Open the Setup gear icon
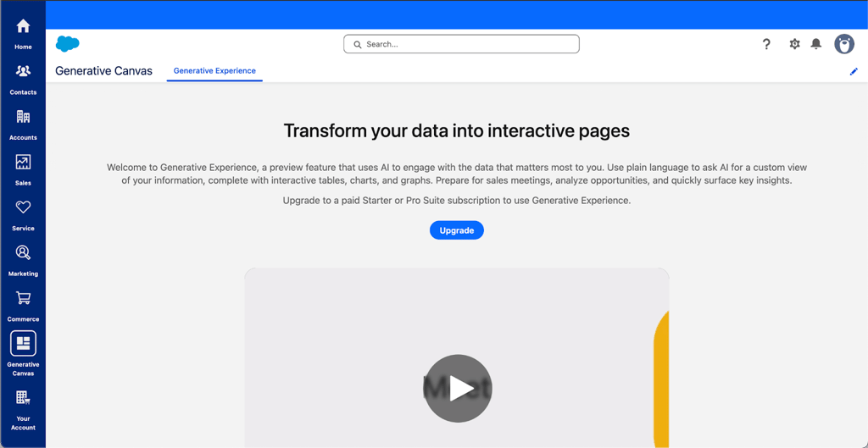This screenshot has width=868, height=448. click(x=794, y=44)
